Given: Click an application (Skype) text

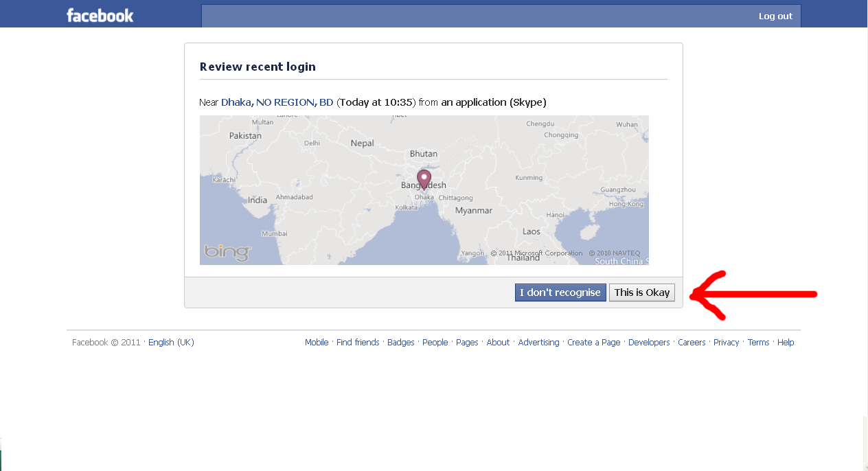Looking at the screenshot, I should [494, 102].
